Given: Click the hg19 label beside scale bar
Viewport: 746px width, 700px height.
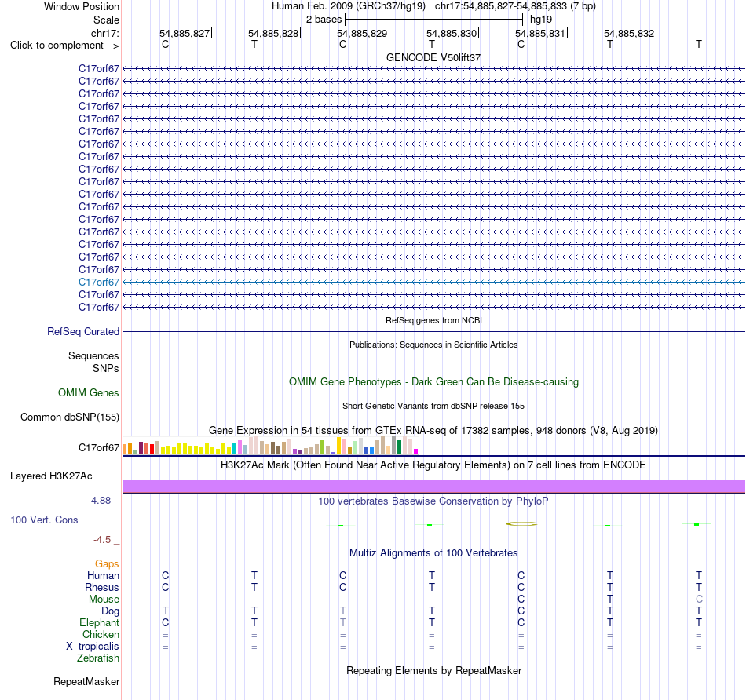Looking at the screenshot, I should coord(541,20).
